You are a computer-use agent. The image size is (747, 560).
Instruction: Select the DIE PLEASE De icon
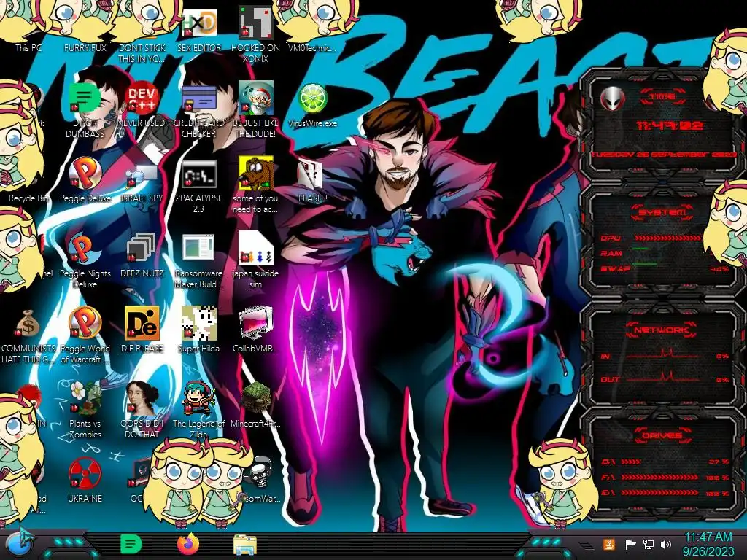[x=142, y=323]
